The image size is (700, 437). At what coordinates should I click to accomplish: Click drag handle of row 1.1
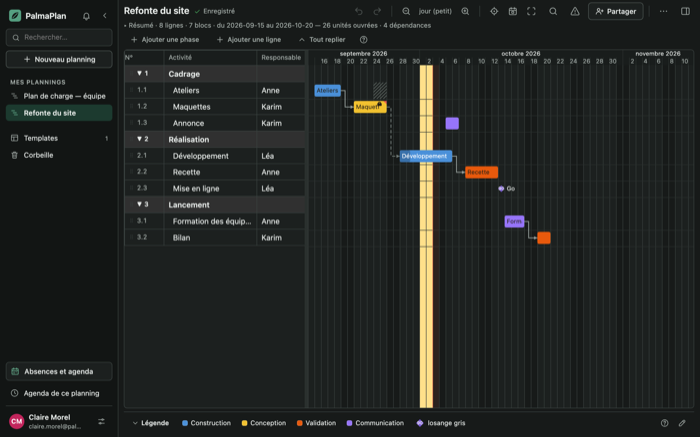[131, 90]
